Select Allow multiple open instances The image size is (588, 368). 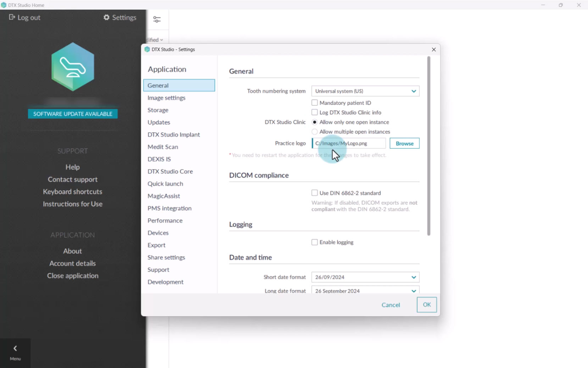(x=315, y=132)
